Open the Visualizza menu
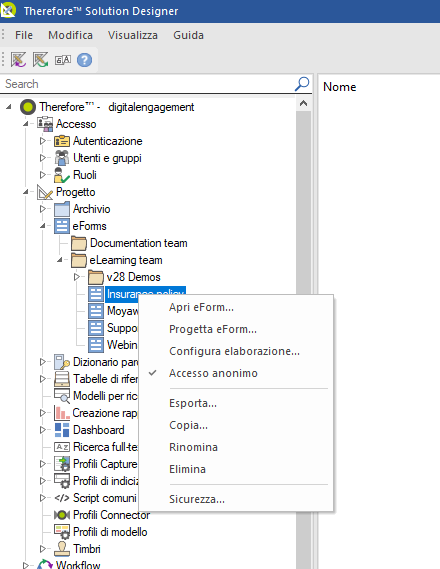This screenshot has width=440, height=569. coord(133,35)
